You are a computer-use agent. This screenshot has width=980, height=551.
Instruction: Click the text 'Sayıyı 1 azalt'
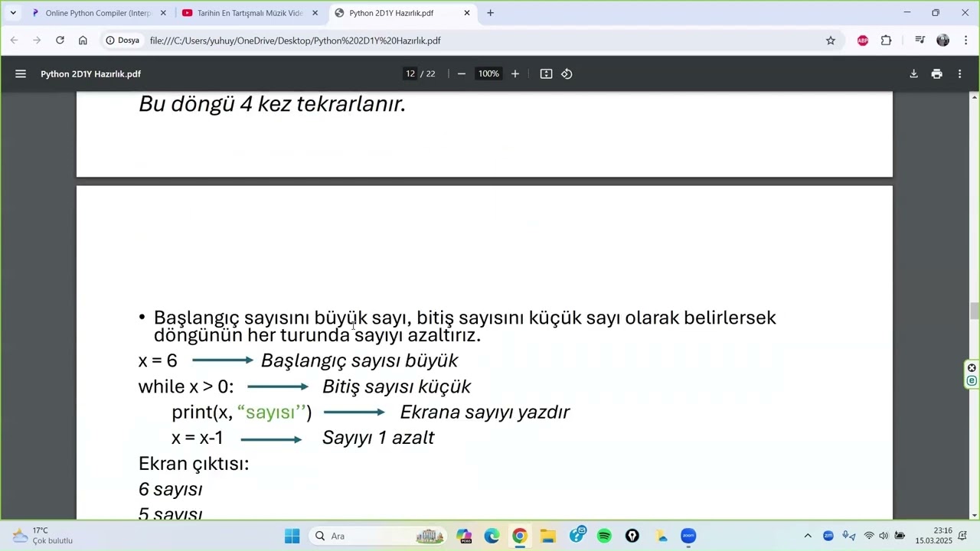coord(378,438)
